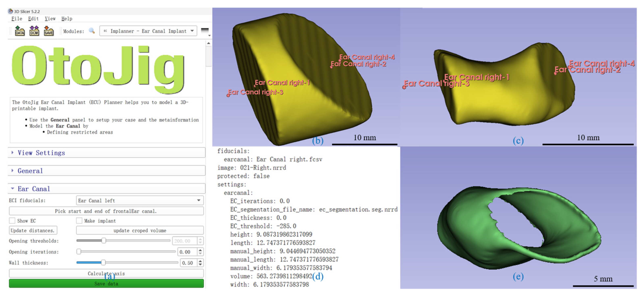Click the green Save data button
The height and width of the screenshot is (297, 644).
tap(106, 283)
